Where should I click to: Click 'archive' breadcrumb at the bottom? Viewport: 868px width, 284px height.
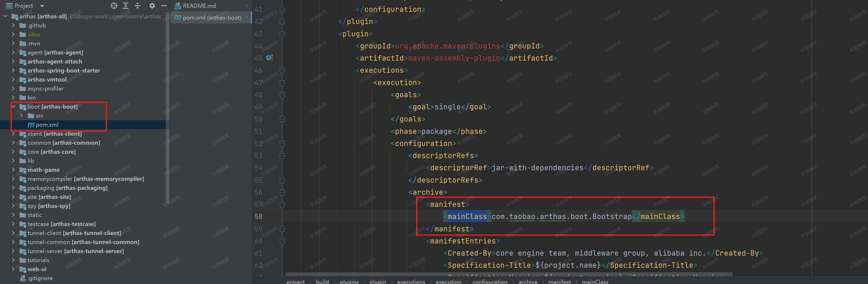coord(528,281)
